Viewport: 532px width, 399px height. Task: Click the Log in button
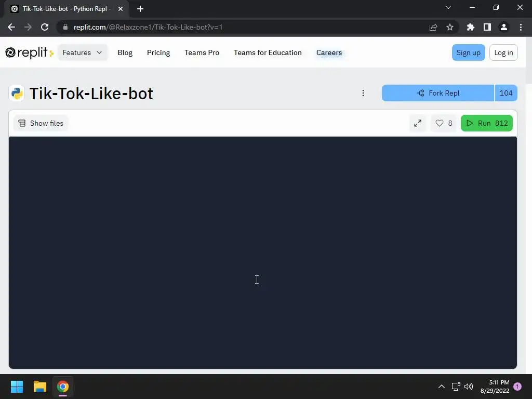pyautogui.click(x=503, y=52)
